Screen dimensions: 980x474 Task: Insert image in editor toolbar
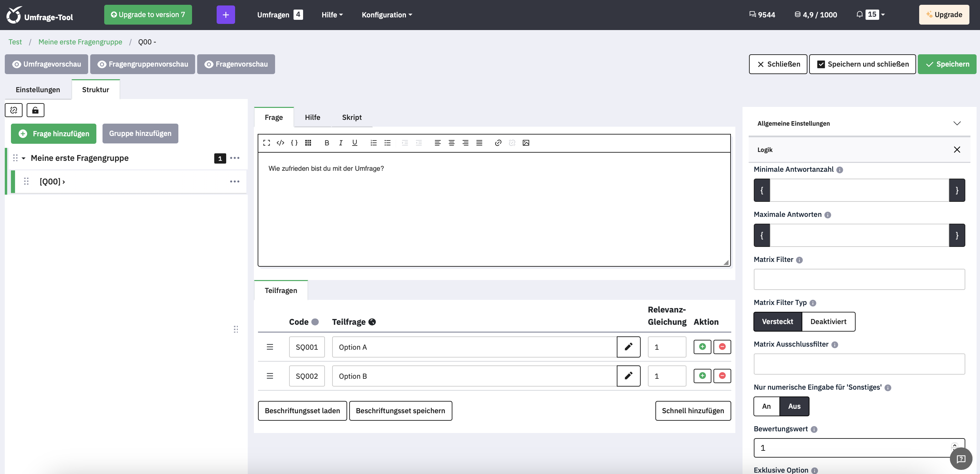[526, 143]
